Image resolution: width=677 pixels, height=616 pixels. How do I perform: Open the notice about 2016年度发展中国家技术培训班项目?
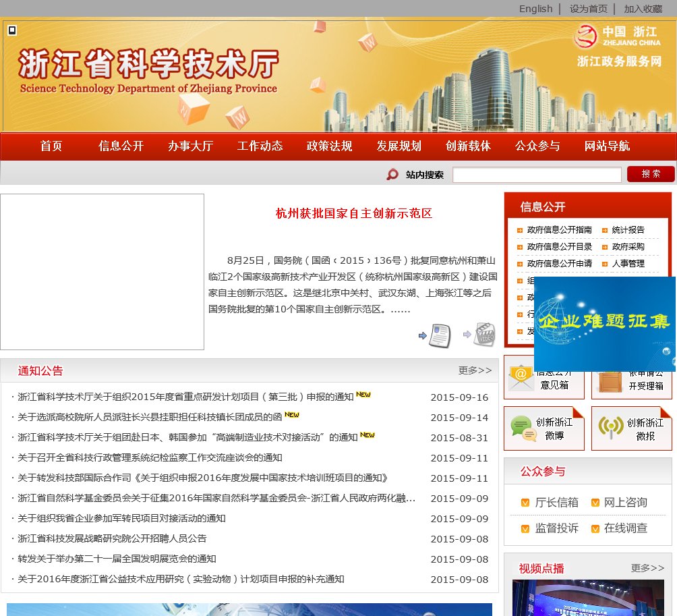click(x=203, y=478)
